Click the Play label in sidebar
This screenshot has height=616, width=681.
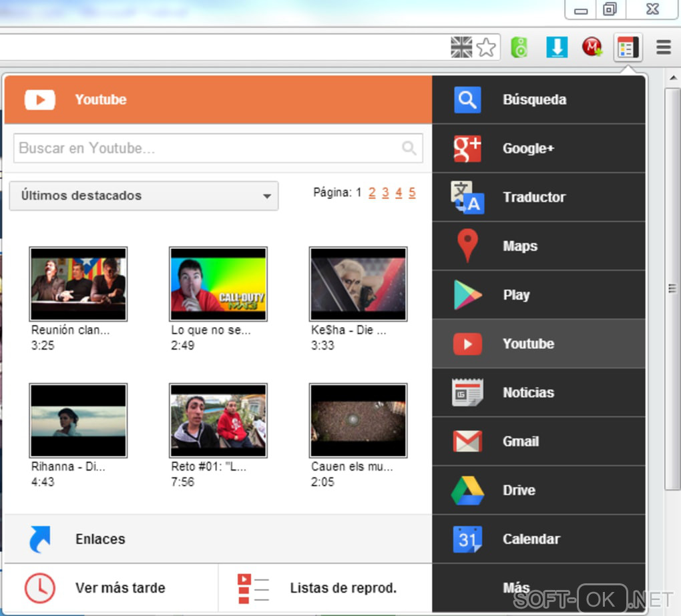[516, 295]
